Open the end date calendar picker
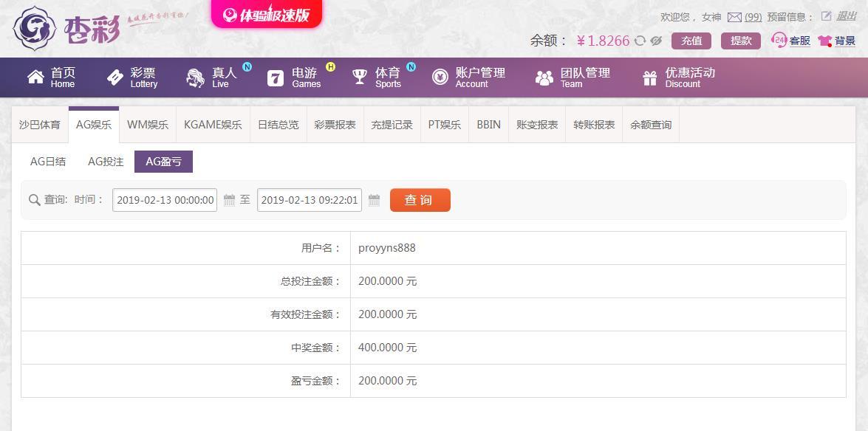 (375, 200)
